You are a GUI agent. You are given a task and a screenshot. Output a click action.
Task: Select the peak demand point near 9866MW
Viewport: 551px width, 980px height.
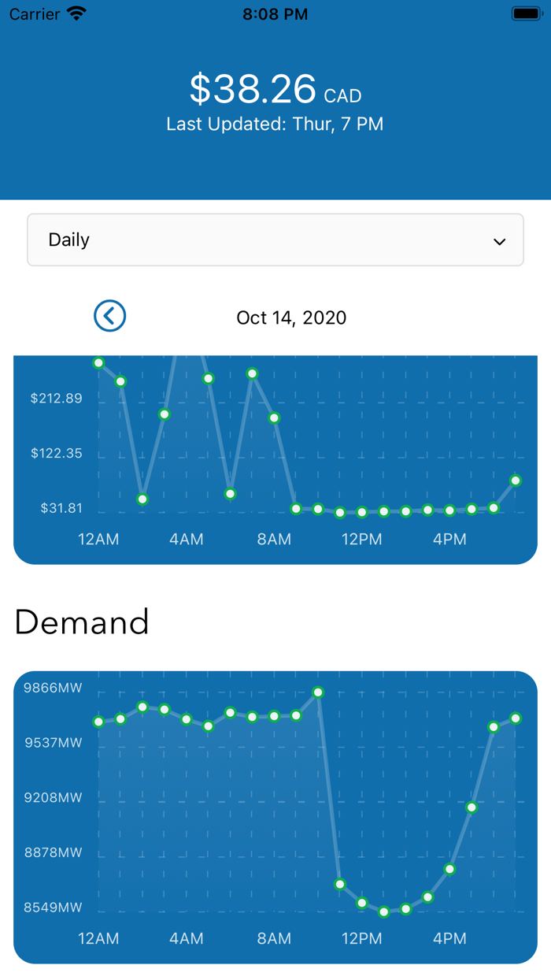pos(318,692)
